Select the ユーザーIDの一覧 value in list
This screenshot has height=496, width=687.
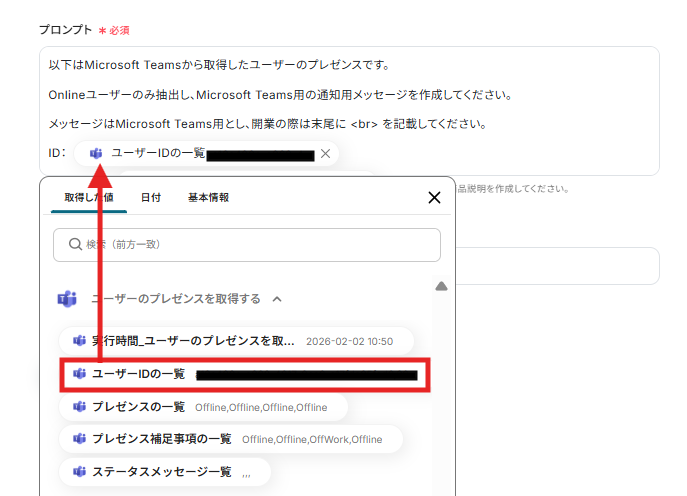click(x=245, y=374)
